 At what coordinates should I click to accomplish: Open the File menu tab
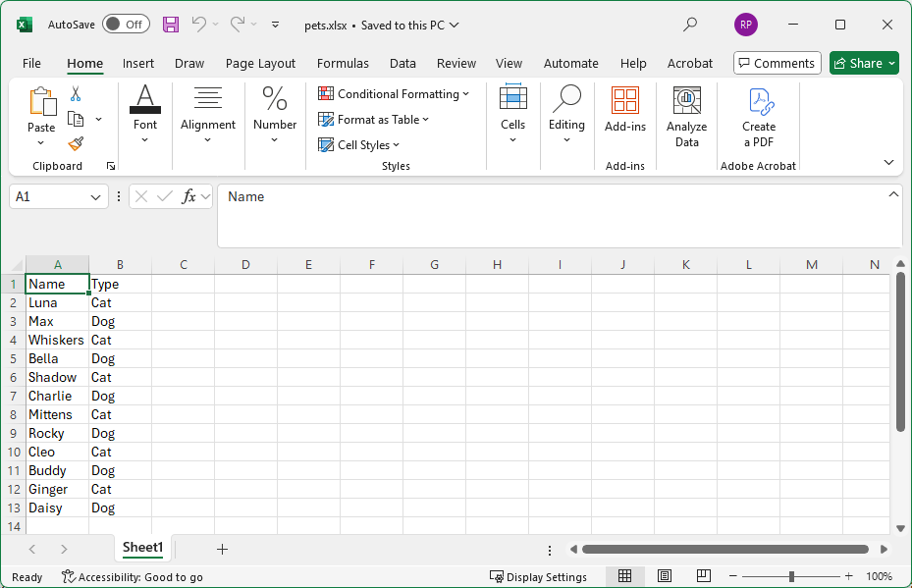coord(31,64)
